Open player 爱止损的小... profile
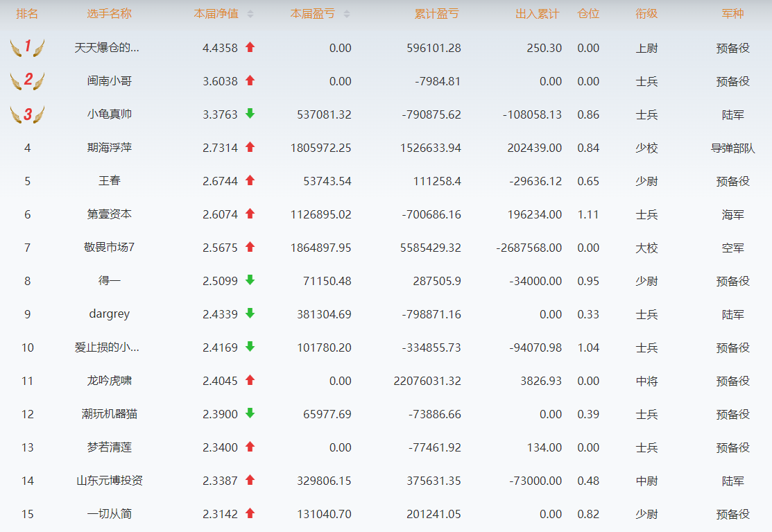 [x=107, y=347]
